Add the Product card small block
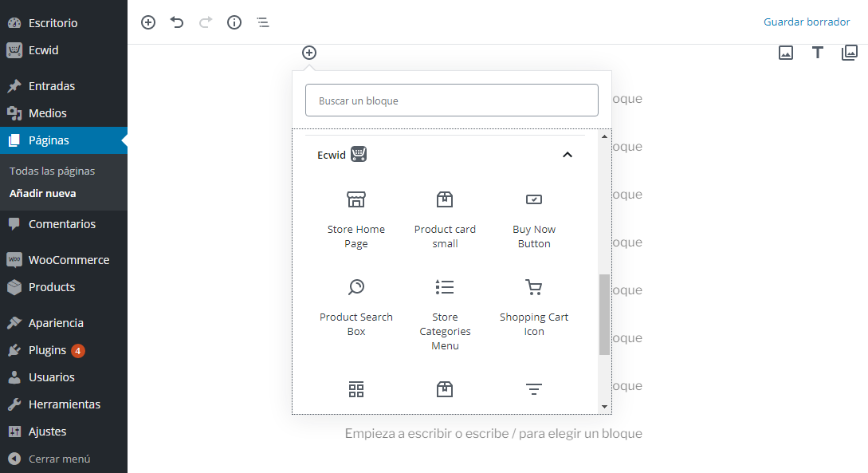This screenshot has height=473, width=868. pos(445,220)
